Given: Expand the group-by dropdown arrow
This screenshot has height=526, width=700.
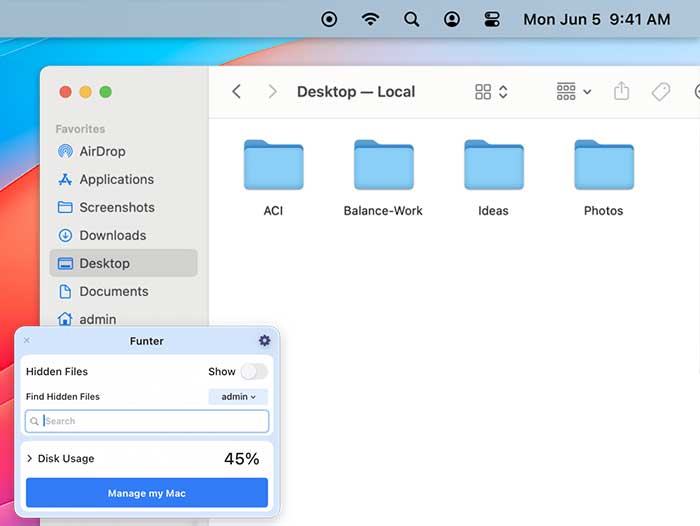Looking at the screenshot, I should tap(588, 92).
